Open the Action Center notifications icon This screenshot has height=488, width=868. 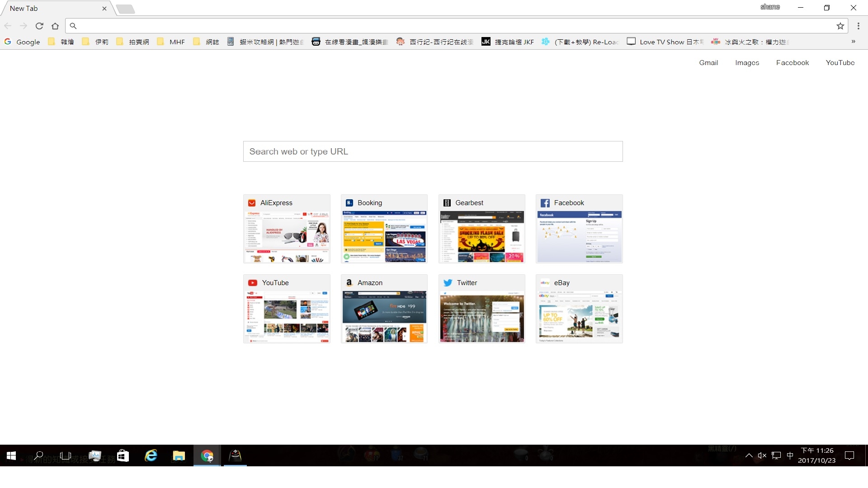point(850,455)
